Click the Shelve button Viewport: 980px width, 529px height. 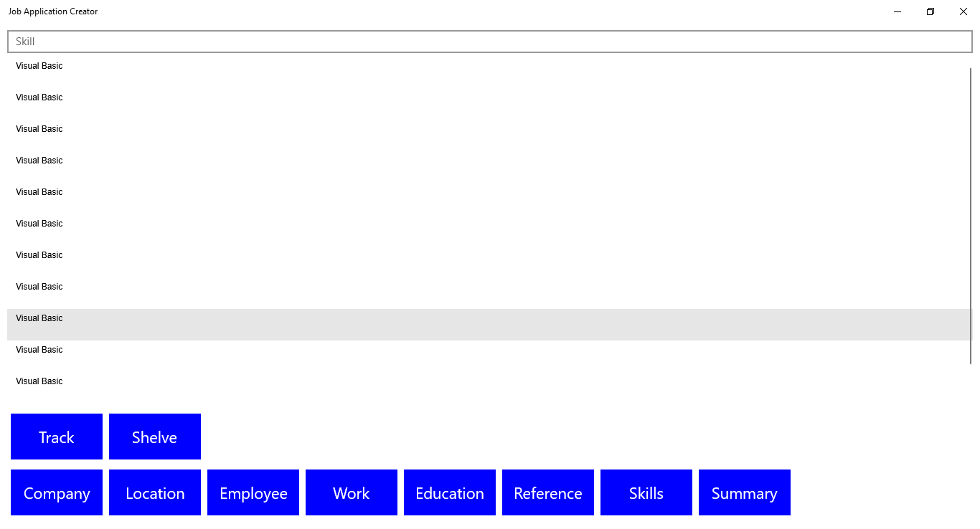[x=155, y=437]
